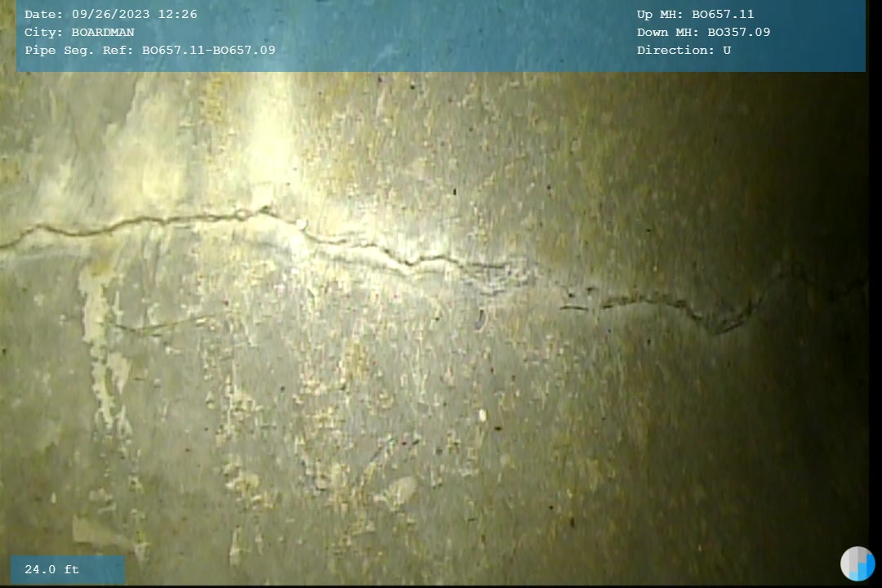Select the Up MH: BO657.11 label
The height and width of the screenshot is (588, 882).
(695, 14)
